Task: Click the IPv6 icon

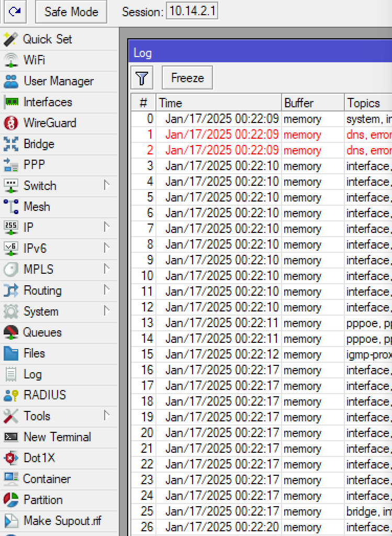Action: click(11, 249)
